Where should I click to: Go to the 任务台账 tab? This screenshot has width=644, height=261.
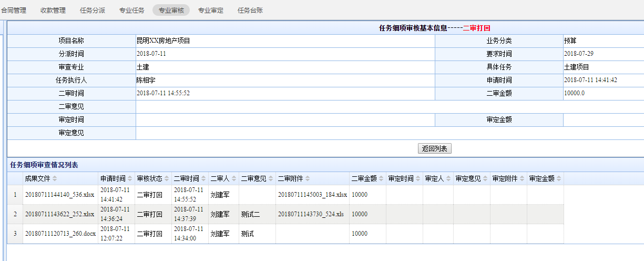coord(250,10)
